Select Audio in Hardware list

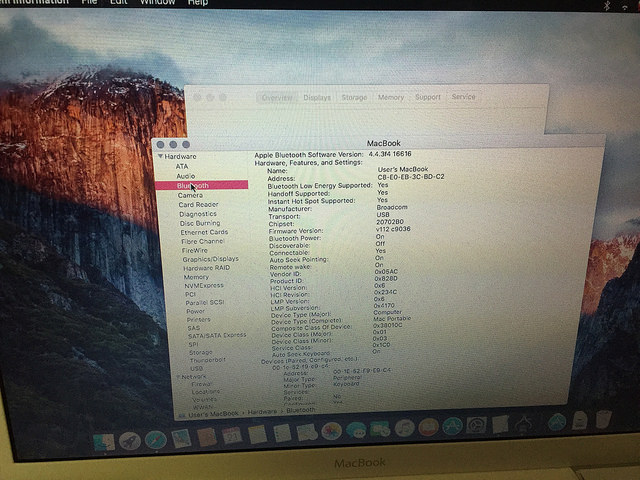[186, 176]
